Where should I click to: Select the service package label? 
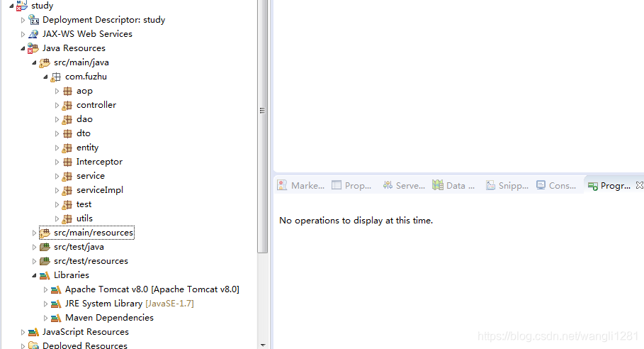point(91,176)
